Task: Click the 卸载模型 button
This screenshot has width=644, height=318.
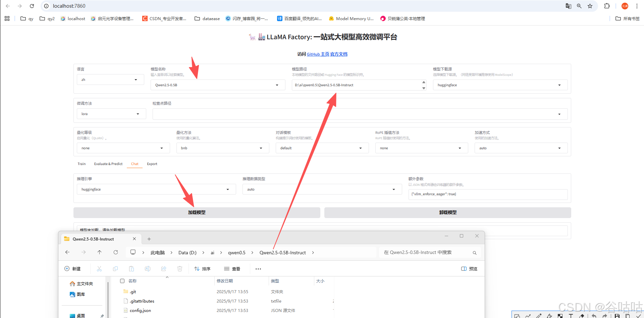Action: 447,212
